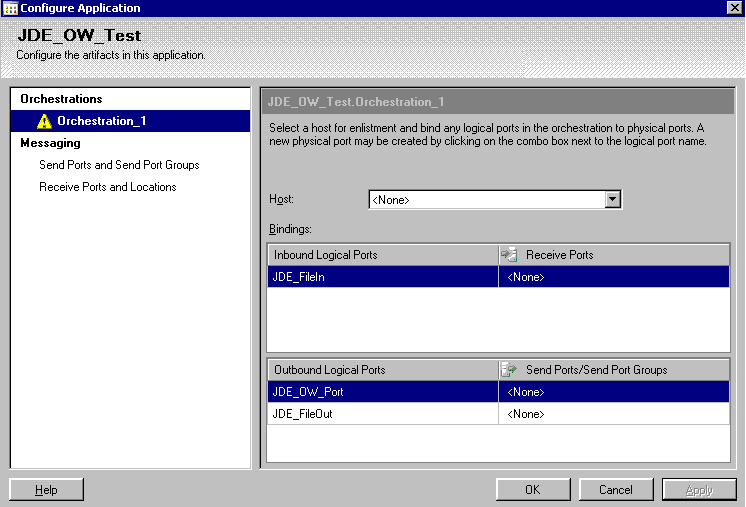Click the Cancel button

[616, 489]
